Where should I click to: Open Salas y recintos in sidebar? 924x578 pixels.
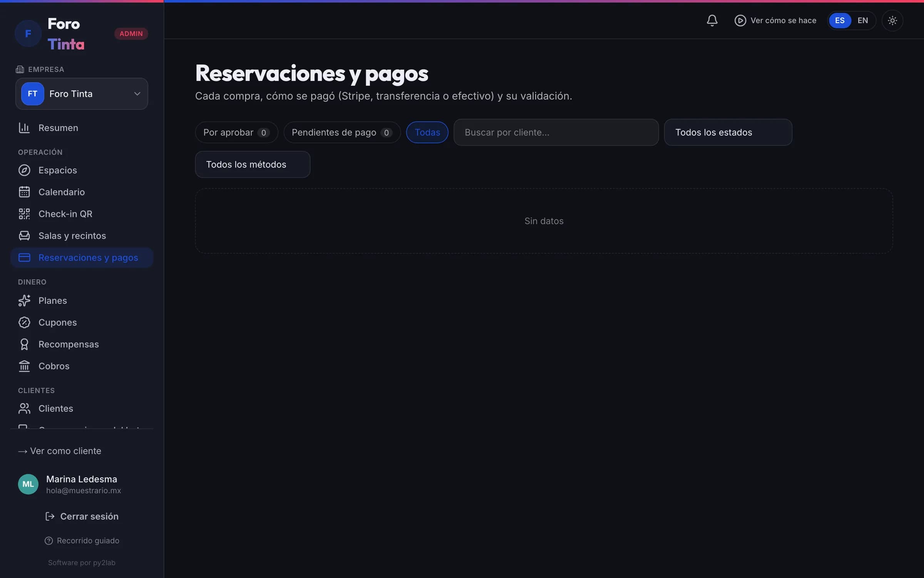pyautogui.click(x=82, y=236)
